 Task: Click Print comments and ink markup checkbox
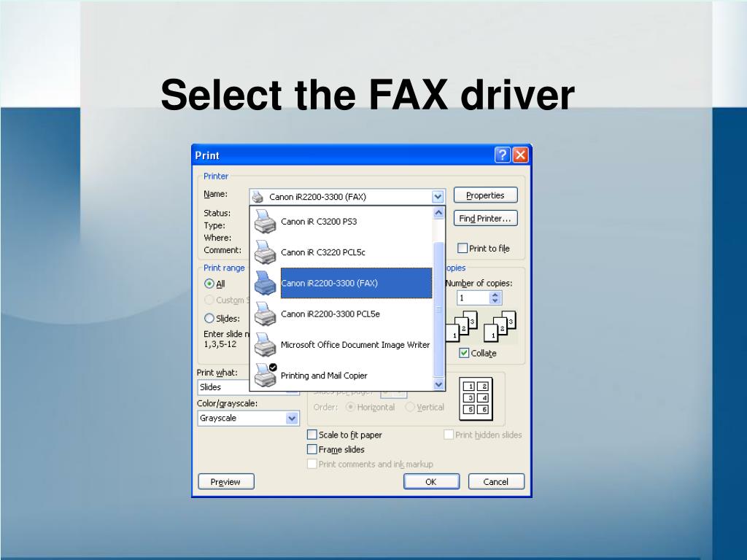click(x=312, y=464)
